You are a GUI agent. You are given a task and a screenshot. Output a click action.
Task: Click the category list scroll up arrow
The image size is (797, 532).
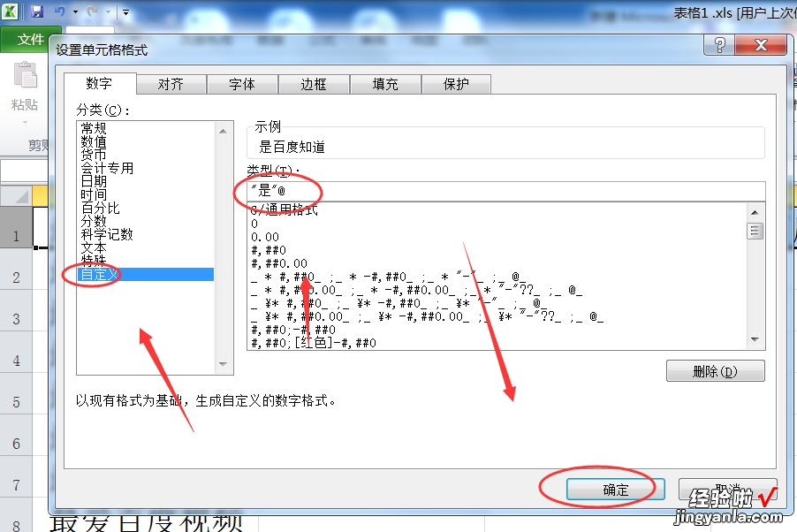pyautogui.click(x=223, y=131)
